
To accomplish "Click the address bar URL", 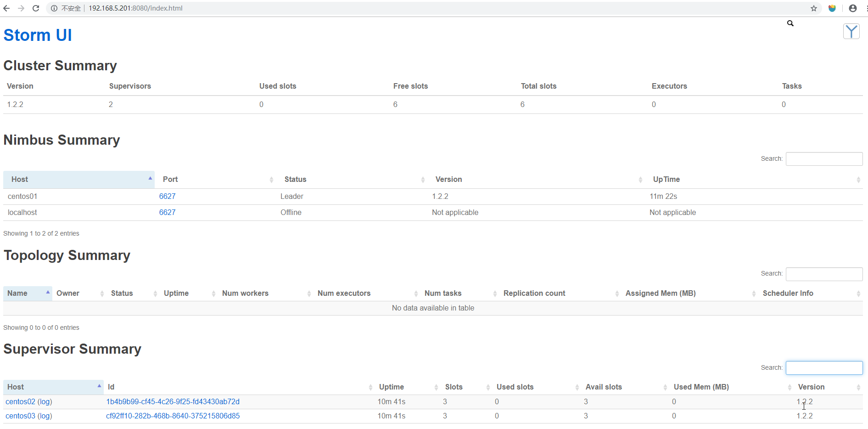I will (x=135, y=8).
